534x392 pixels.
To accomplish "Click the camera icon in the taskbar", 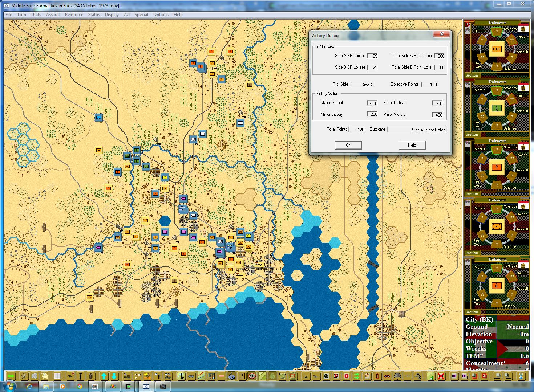I will coord(163,387).
